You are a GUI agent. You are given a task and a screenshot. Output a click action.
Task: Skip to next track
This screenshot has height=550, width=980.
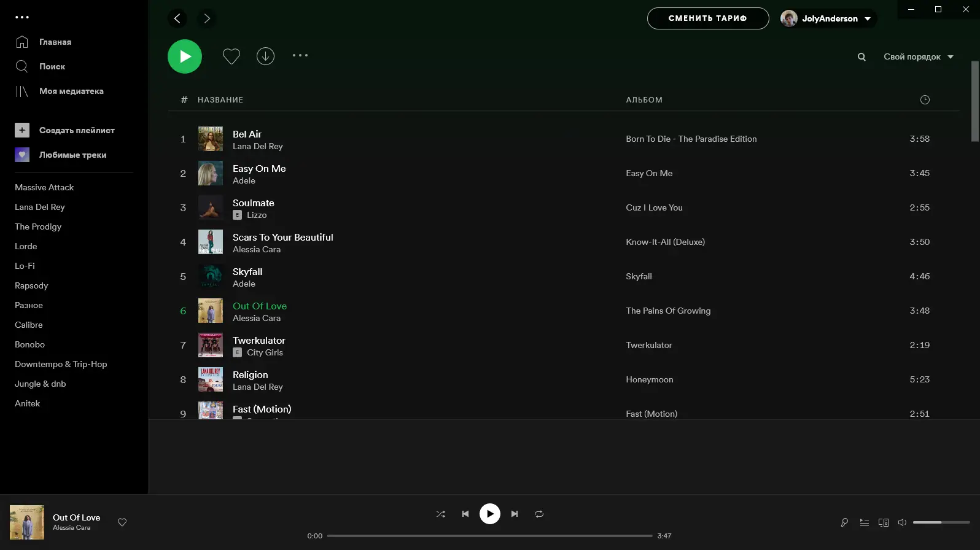click(x=515, y=514)
